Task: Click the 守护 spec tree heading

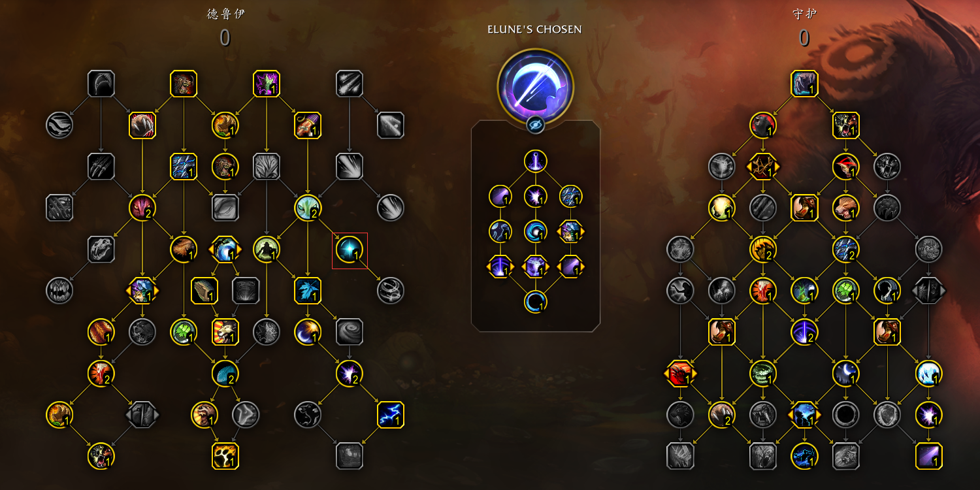Action: coord(804,14)
